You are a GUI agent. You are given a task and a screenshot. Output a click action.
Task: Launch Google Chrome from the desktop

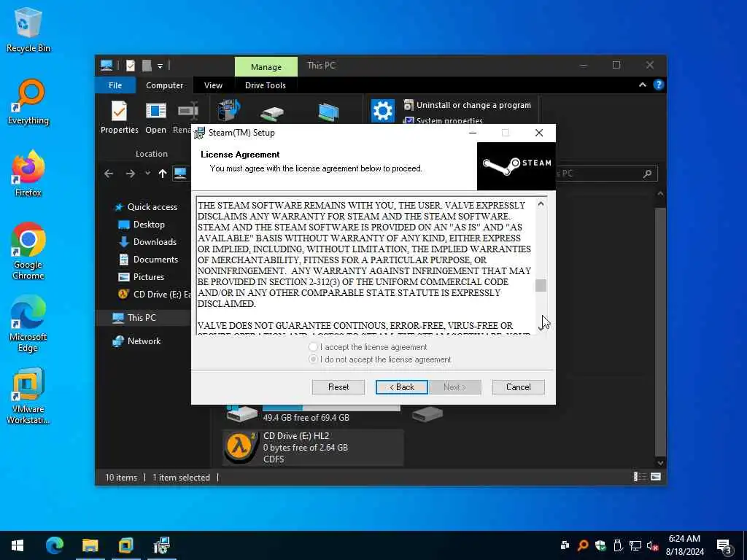tap(28, 252)
